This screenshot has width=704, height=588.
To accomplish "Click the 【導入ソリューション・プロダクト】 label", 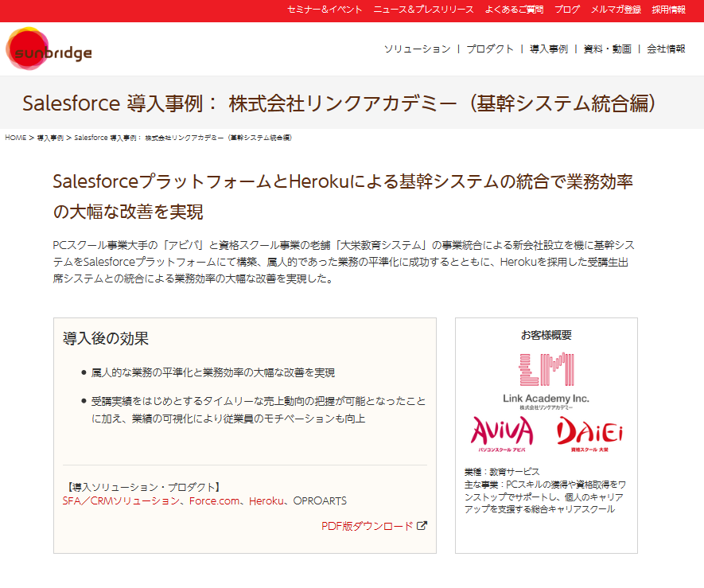I will pyautogui.click(x=144, y=487).
